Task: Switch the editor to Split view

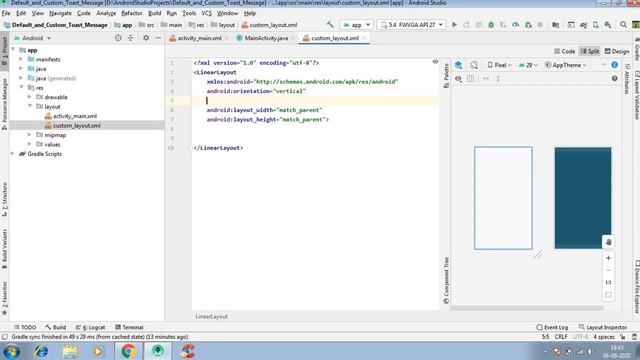Action: [x=590, y=51]
